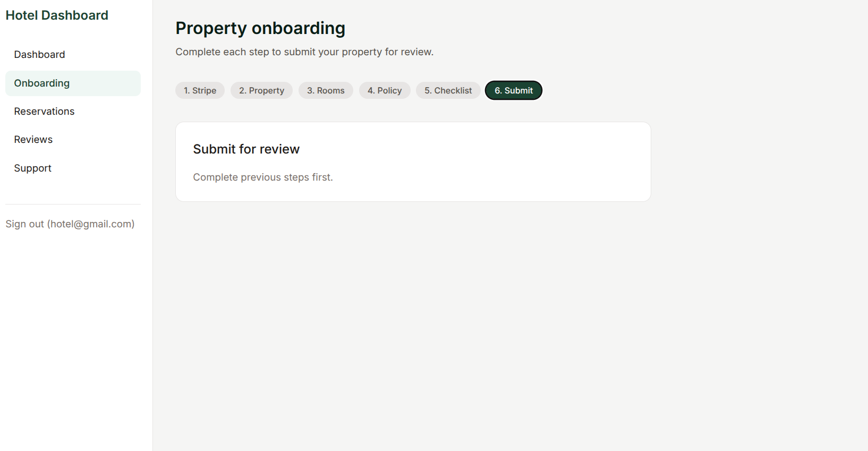Switch to the 2. Property step

(261, 90)
